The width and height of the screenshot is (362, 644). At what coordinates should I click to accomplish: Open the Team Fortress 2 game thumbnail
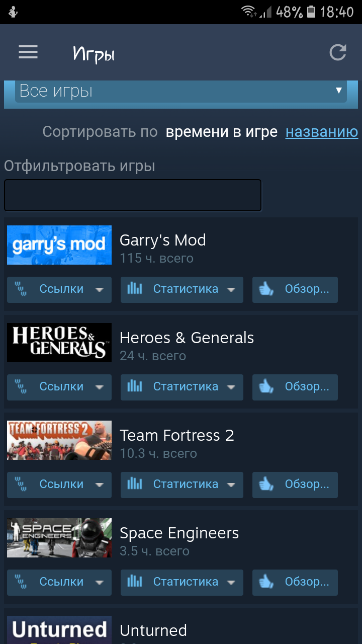(59, 440)
